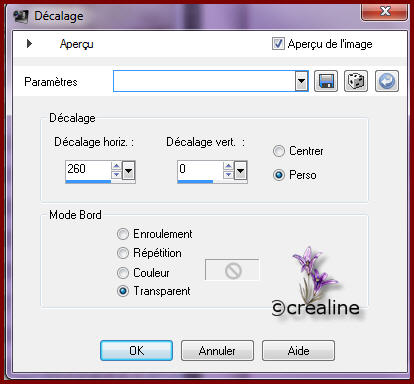Click the blue bar under Décalage horiz. field
Screen dimensions: 414x384
click(88, 182)
